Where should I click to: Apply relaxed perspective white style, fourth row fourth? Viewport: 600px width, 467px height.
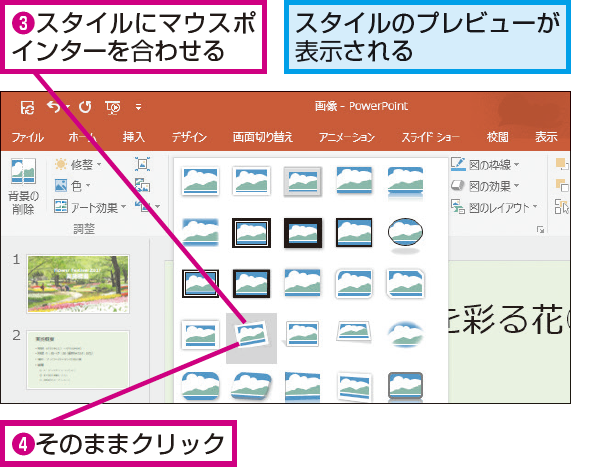click(354, 332)
